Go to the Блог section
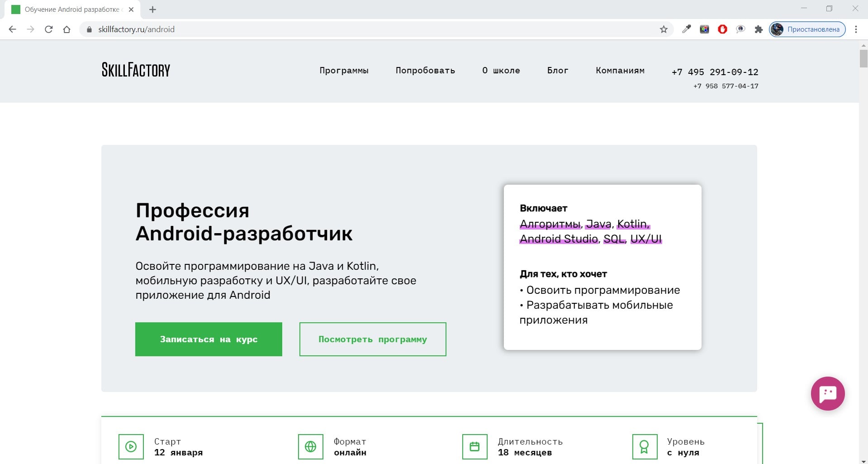The image size is (868, 464). 558,71
